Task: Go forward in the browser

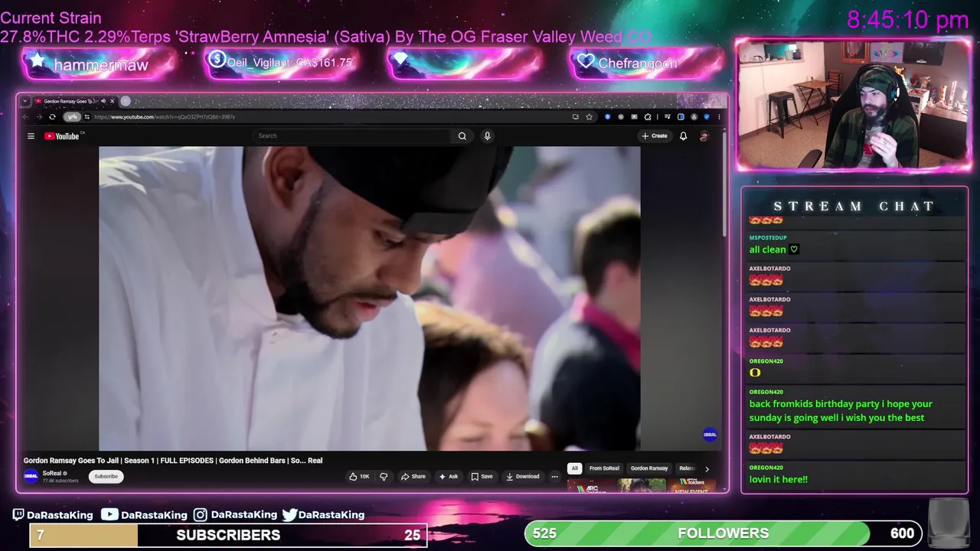Action: click(39, 117)
